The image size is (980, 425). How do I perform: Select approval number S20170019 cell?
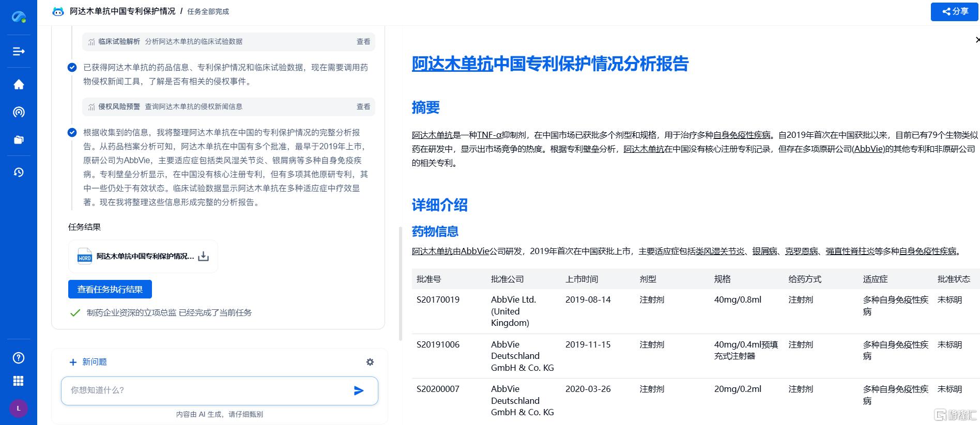point(438,300)
